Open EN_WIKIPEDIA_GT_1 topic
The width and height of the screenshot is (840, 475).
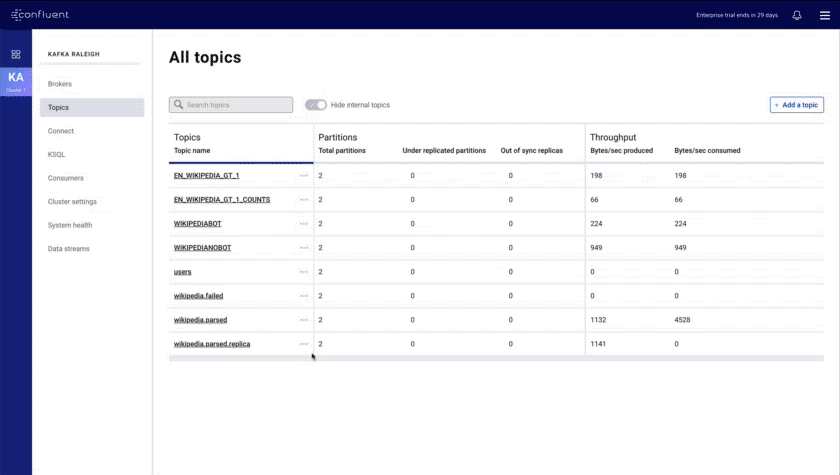pyautogui.click(x=206, y=176)
